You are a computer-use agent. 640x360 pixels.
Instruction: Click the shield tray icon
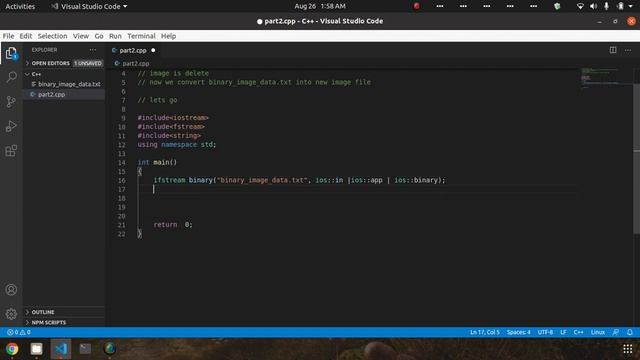[x=557, y=6]
